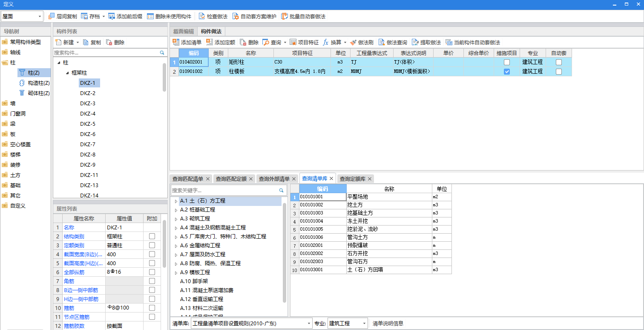Screen dimensions: 644x330
Task: Switch to 构件做法 tab
Action: pyautogui.click(x=211, y=32)
